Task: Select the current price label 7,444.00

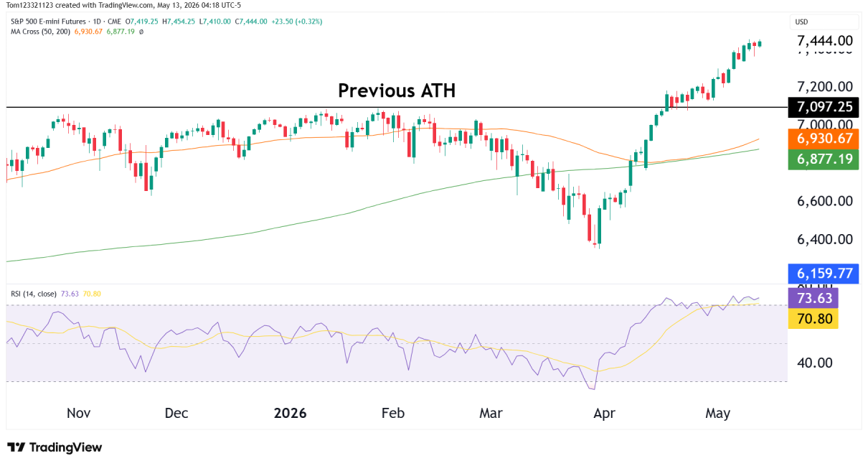Action: (825, 40)
